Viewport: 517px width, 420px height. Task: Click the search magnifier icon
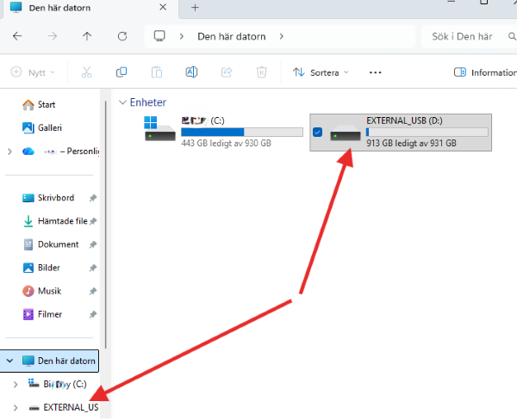(x=512, y=36)
